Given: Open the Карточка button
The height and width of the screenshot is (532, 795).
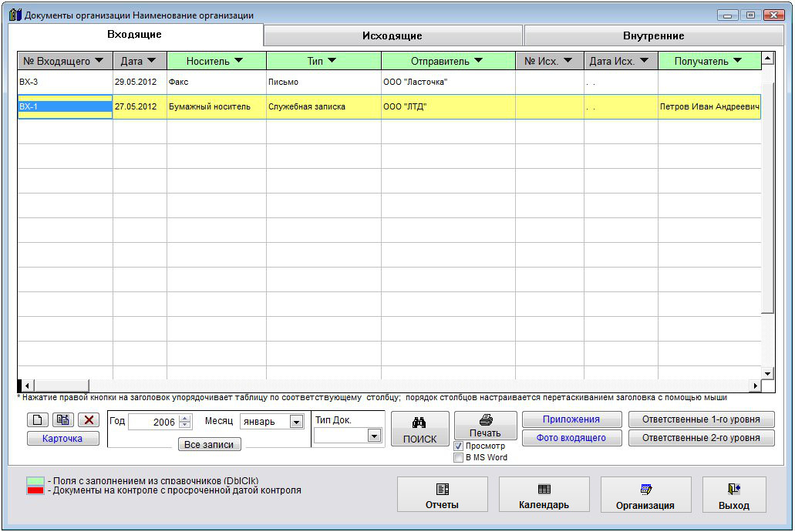Looking at the screenshot, I should (x=63, y=439).
